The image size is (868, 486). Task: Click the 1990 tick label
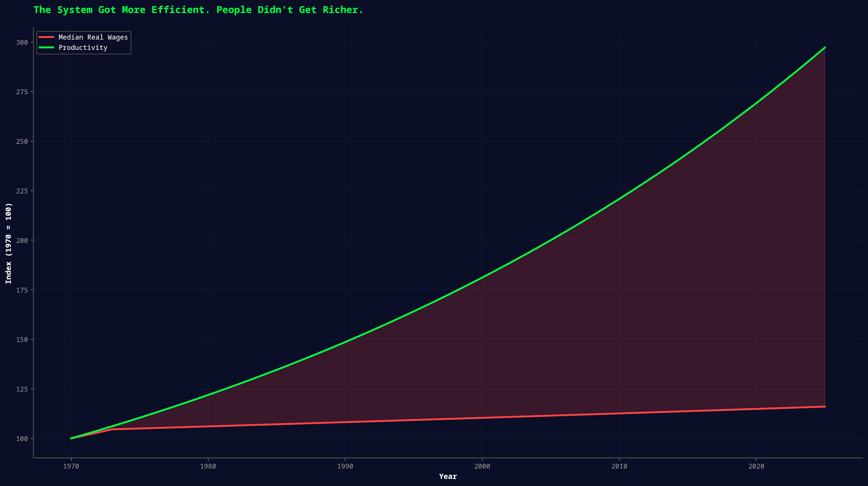(x=345, y=466)
